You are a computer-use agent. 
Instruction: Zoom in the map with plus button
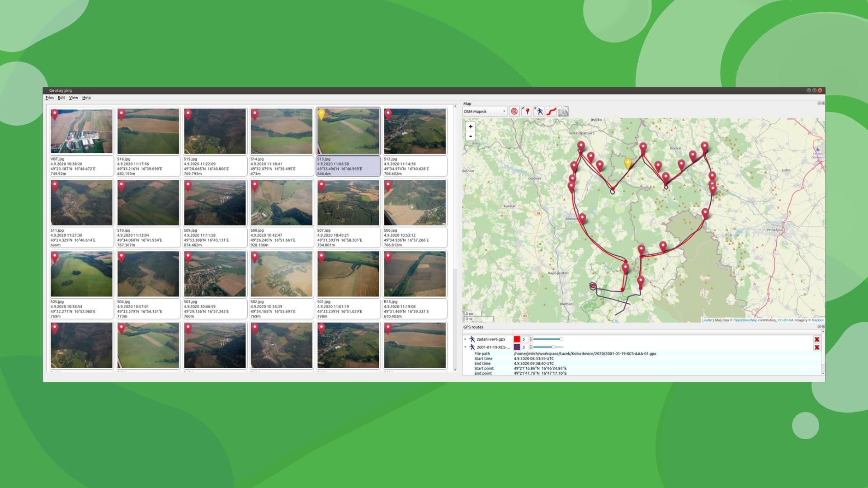[x=471, y=127]
